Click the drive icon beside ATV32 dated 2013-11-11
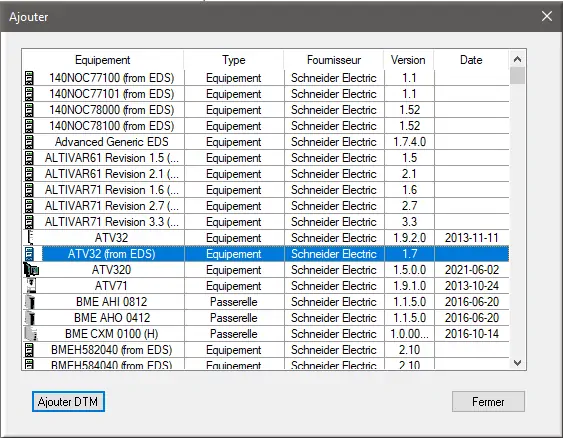The image size is (563, 438). coord(30,238)
